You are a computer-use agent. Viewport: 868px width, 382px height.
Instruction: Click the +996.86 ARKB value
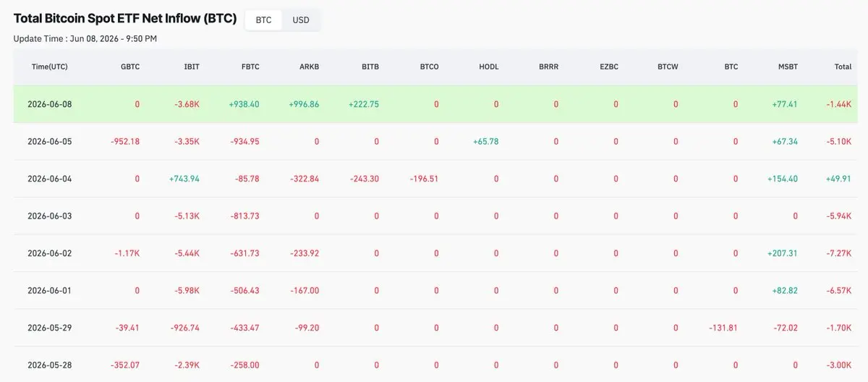point(304,104)
